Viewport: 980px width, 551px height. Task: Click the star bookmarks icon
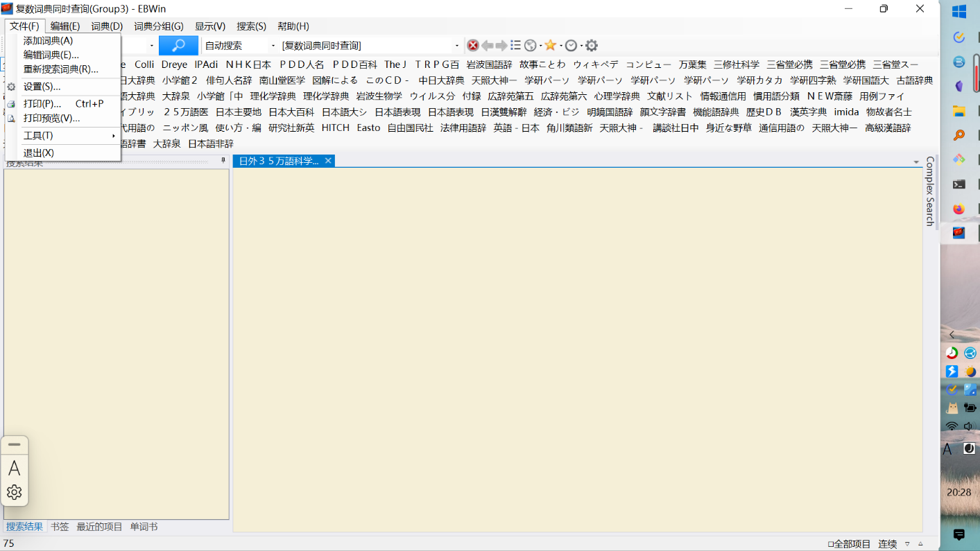click(x=550, y=46)
